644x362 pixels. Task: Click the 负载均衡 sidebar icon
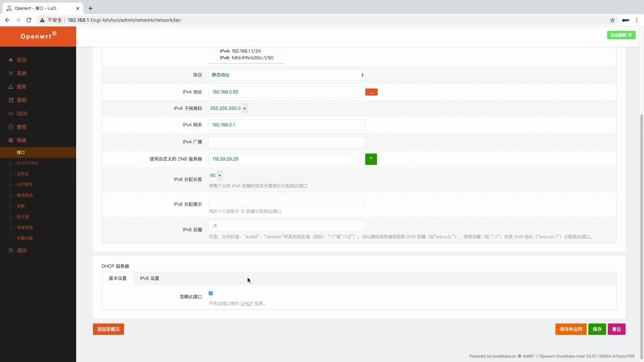(25, 238)
